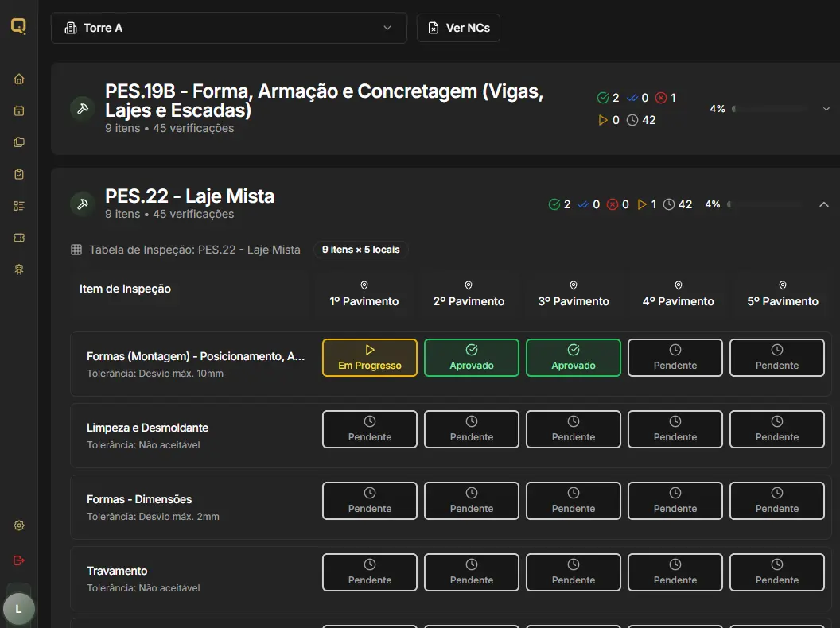Open the home page from sidebar

19,79
